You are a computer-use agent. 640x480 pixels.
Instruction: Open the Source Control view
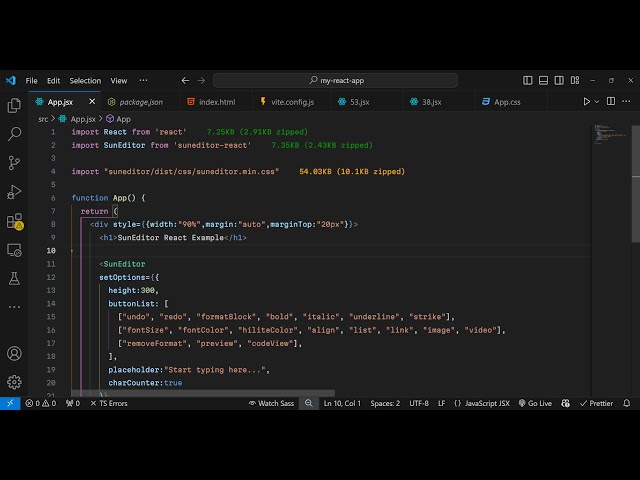point(14,163)
